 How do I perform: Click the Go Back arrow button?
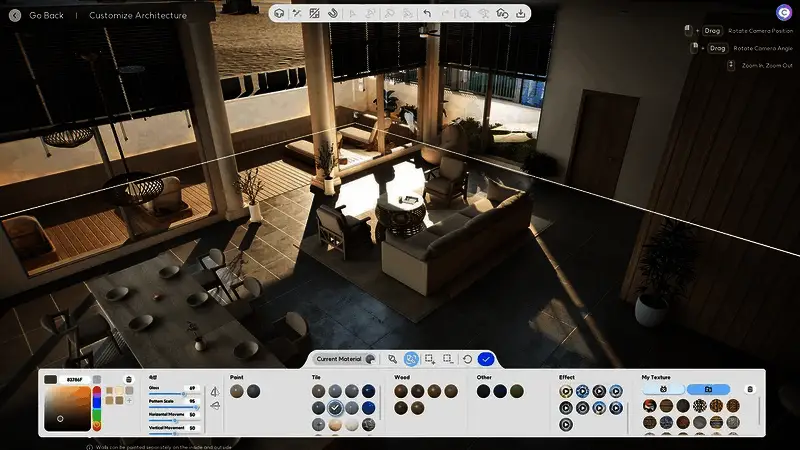14,15
